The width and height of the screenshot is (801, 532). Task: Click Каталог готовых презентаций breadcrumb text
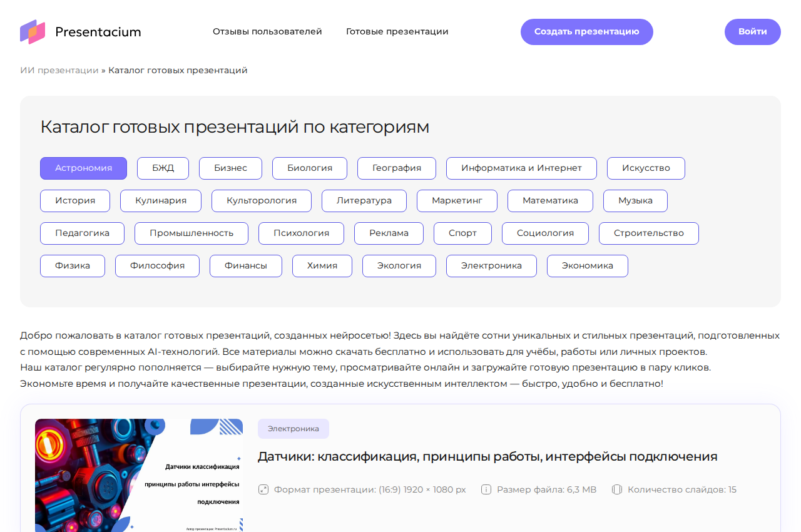tap(178, 70)
